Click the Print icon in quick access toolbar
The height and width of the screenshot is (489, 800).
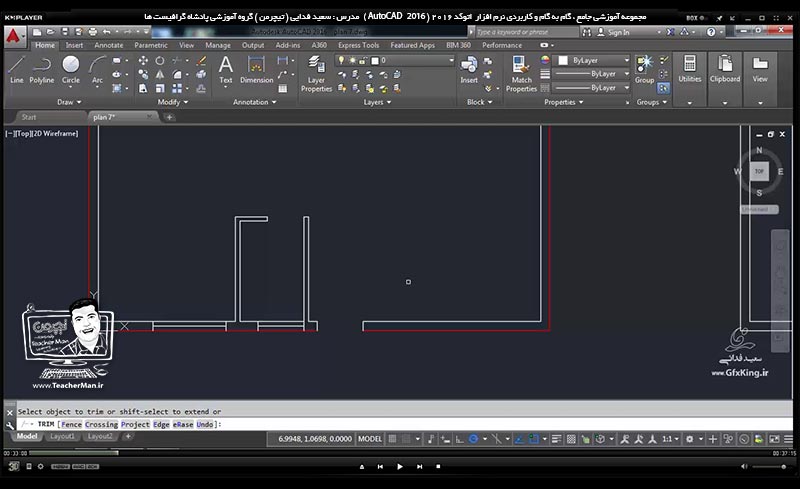click(x=92, y=32)
